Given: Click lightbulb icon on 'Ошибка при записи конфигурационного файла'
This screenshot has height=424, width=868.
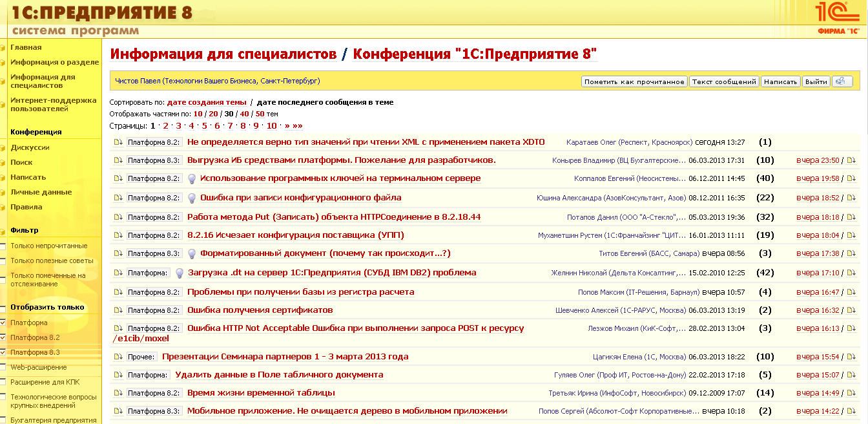Looking at the screenshot, I should click(192, 198).
